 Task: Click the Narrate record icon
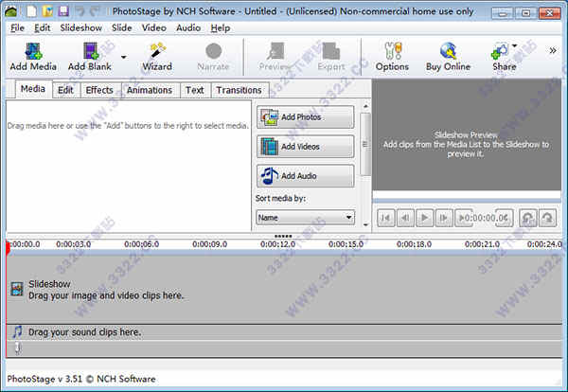pyautogui.click(x=214, y=51)
